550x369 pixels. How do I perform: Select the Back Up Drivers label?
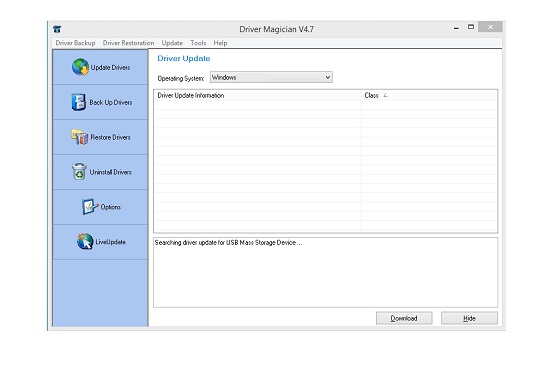coord(111,102)
